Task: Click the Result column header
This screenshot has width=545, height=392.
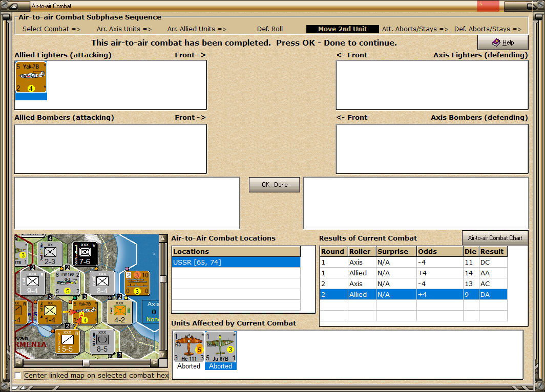Action: point(493,251)
